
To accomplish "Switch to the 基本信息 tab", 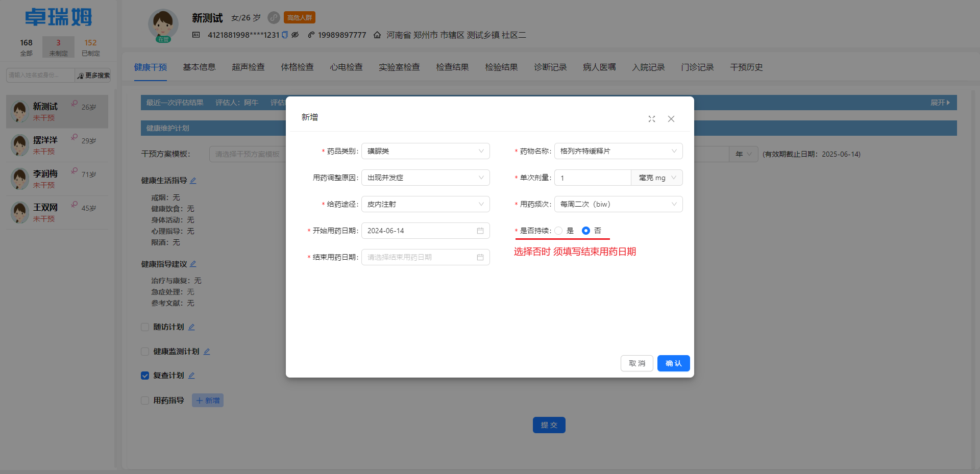I will coord(199,67).
